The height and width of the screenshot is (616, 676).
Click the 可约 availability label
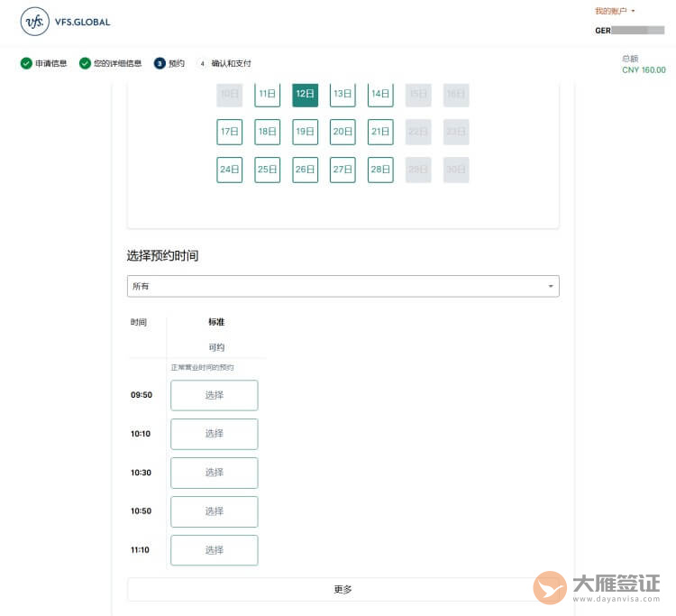click(216, 347)
